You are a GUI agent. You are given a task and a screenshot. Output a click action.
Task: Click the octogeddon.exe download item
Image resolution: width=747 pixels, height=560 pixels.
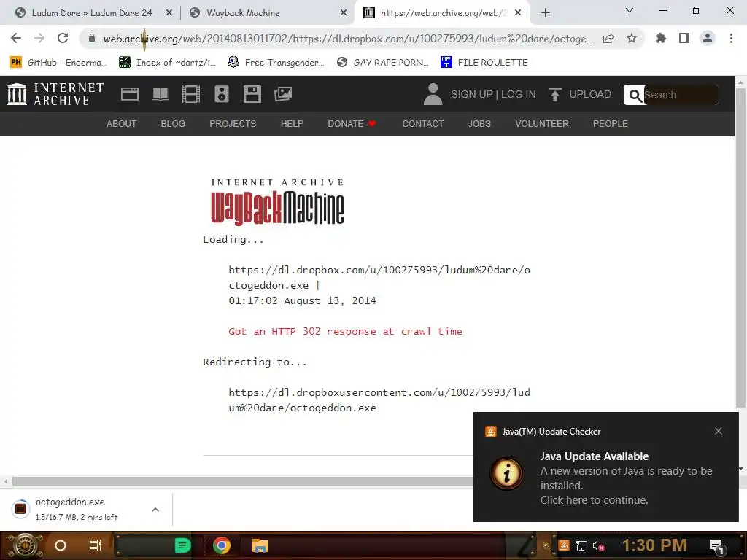(x=76, y=509)
